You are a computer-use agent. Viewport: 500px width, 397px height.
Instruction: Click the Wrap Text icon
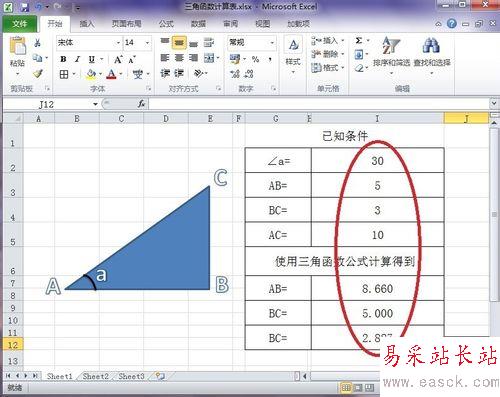pos(209,42)
